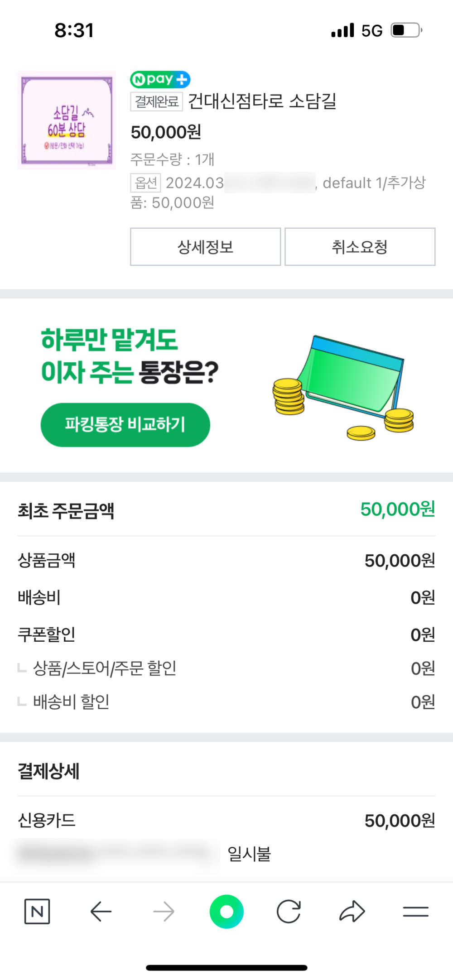Go back with the left arrow
The height and width of the screenshot is (980, 453).
point(101,911)
